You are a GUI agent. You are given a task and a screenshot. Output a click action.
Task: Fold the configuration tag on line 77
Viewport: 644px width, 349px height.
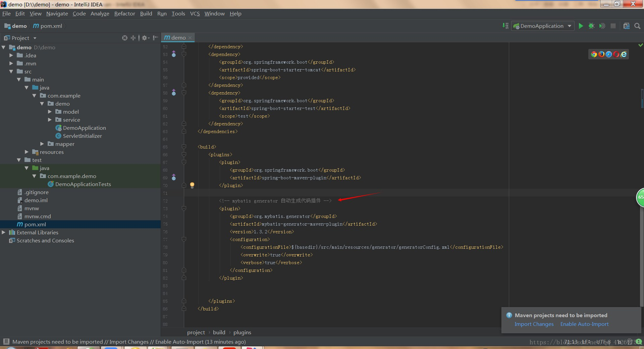(x=184, y=239)
